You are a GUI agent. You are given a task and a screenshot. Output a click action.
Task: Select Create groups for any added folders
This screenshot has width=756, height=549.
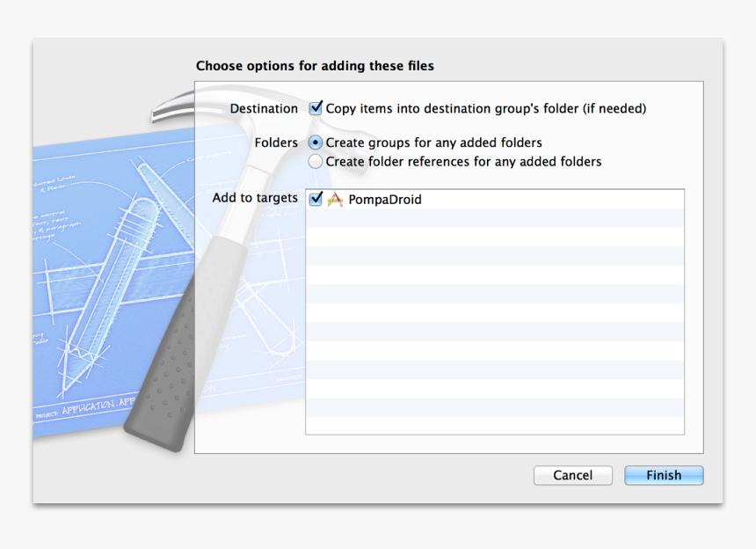pos(316,143)
